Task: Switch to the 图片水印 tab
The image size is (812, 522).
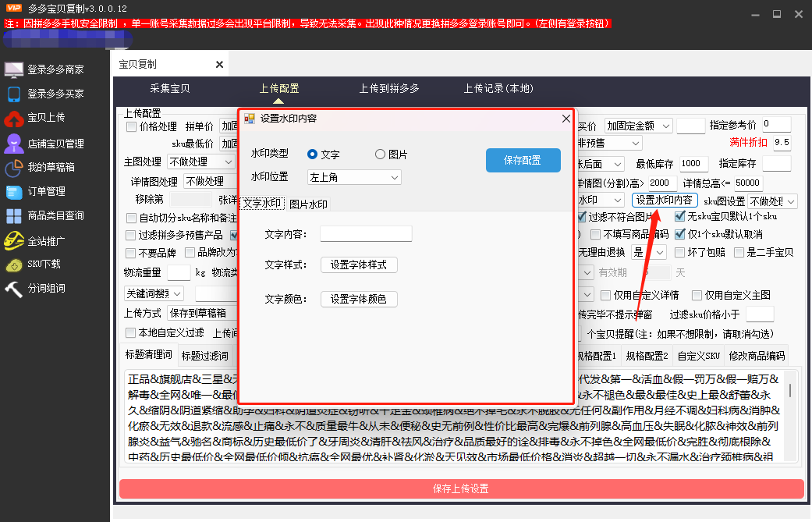Action: [308, 204]
